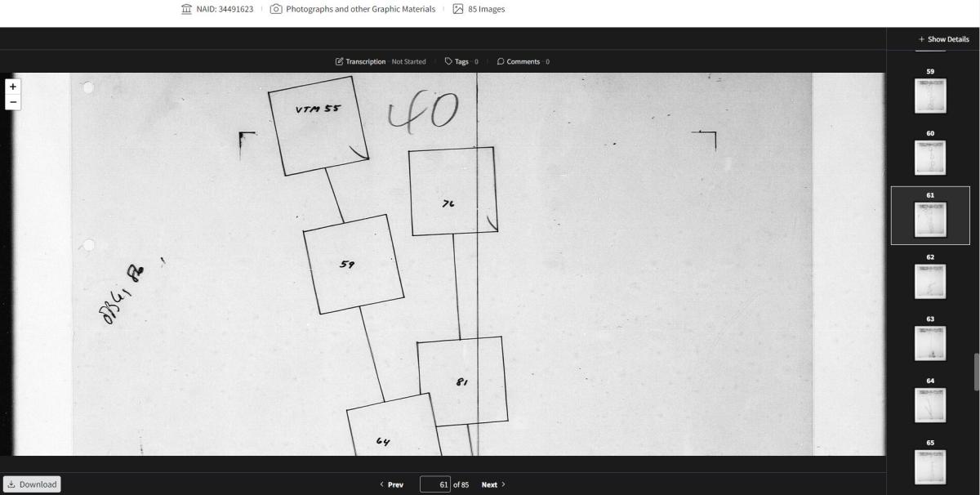Go to the Next image

(x=493, y=484)
